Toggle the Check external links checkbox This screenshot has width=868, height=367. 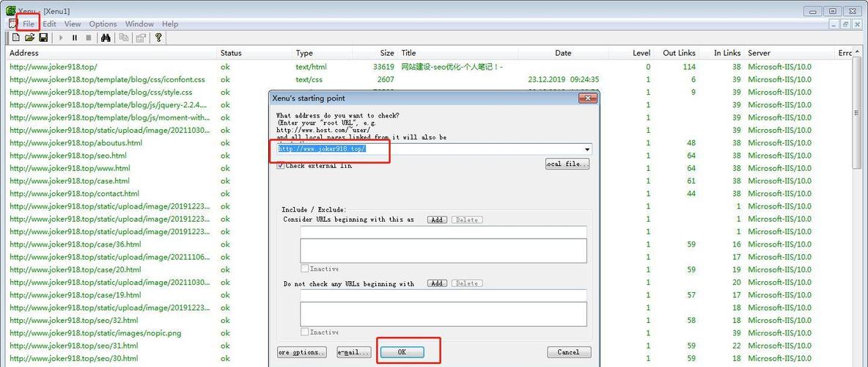point(281,165)
